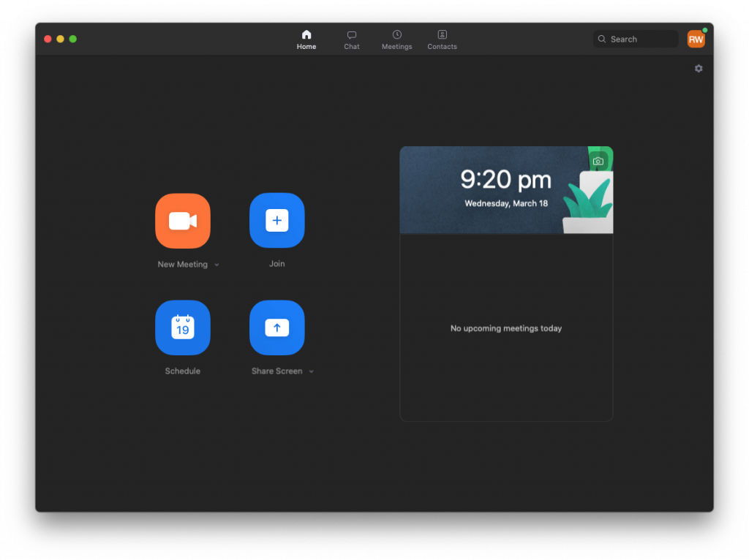Click the green online status dot on avatar

704,30
